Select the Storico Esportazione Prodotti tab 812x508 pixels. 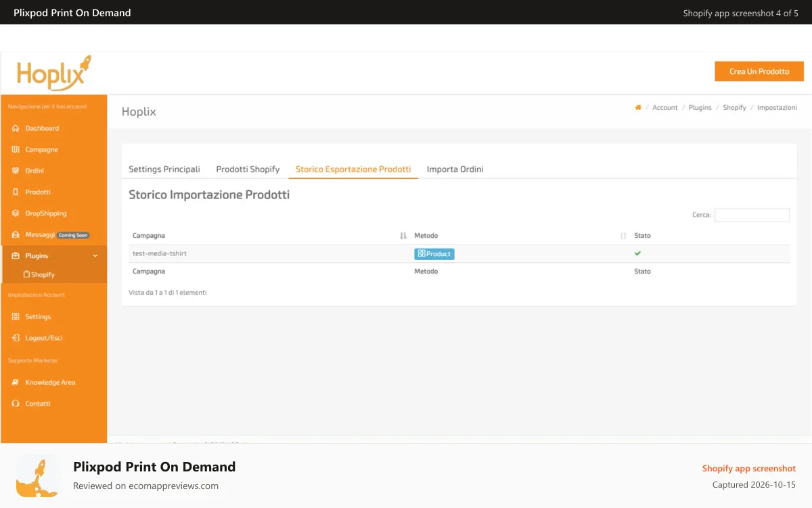353,169
